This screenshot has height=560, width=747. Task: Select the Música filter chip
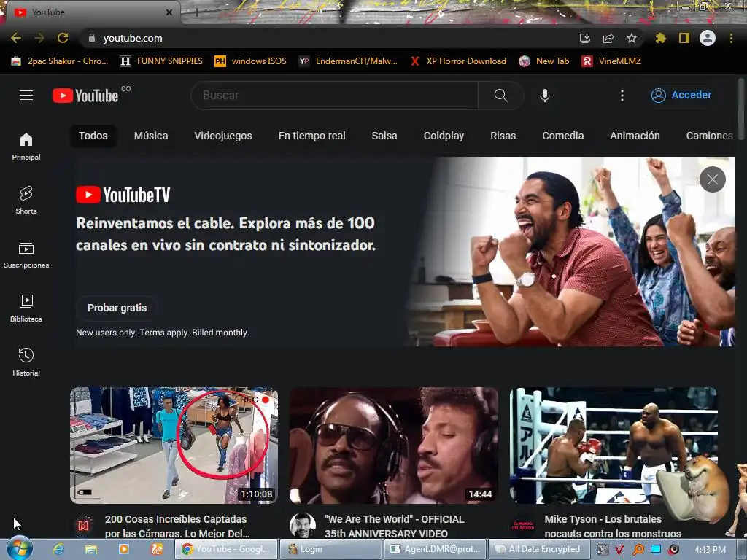(151, 136)
